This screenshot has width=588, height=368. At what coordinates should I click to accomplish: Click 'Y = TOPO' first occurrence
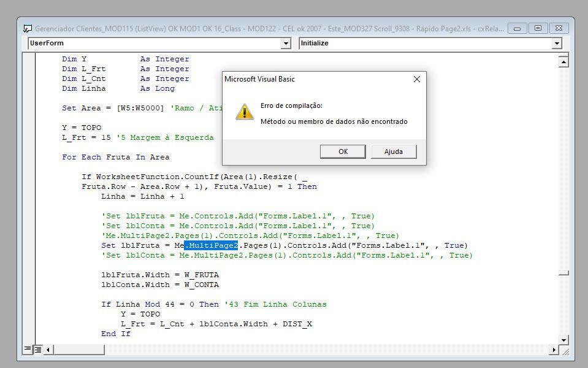tap(82, 128)
